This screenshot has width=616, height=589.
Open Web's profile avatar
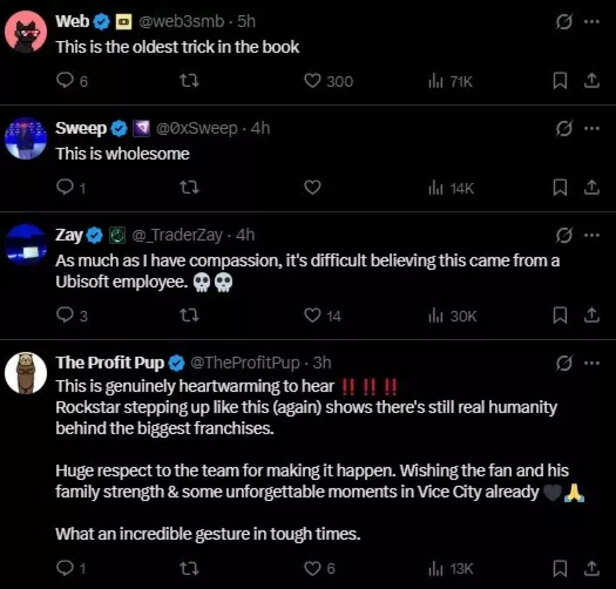(25, 32)
